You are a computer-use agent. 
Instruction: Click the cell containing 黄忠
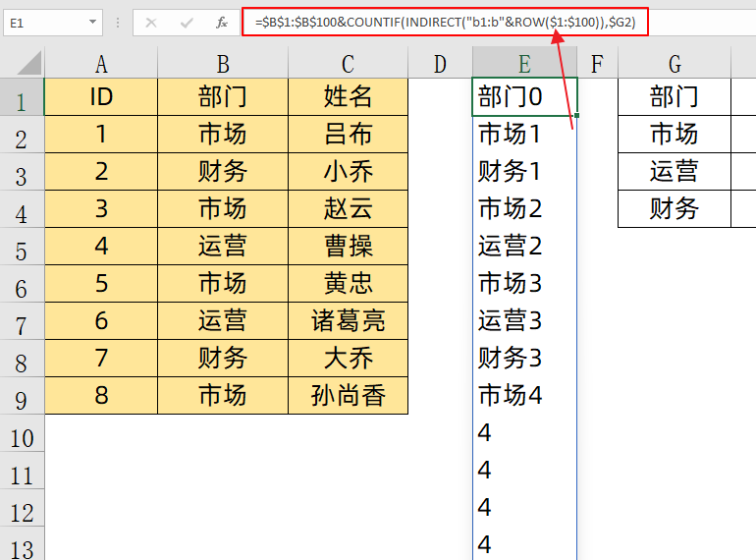[x=349, y=283]
